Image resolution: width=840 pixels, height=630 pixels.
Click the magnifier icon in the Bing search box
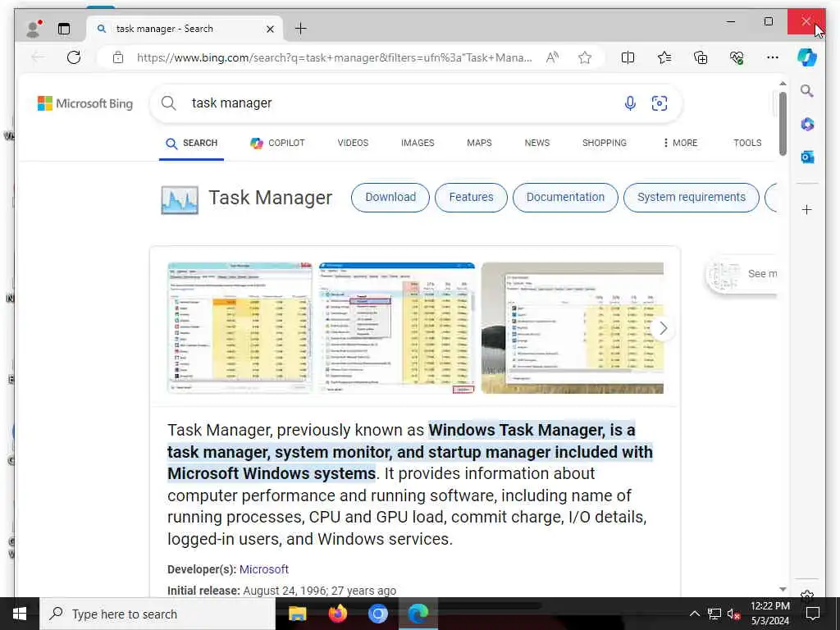169,103
